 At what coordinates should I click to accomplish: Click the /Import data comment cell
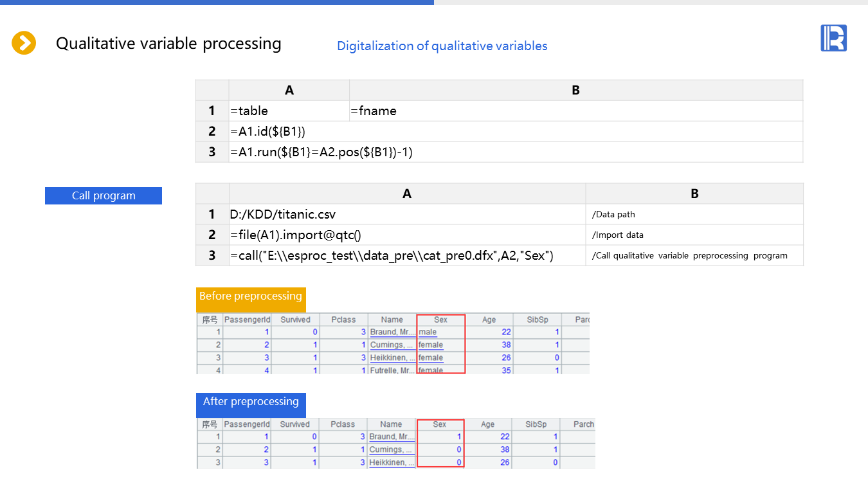tap(694, 235)
